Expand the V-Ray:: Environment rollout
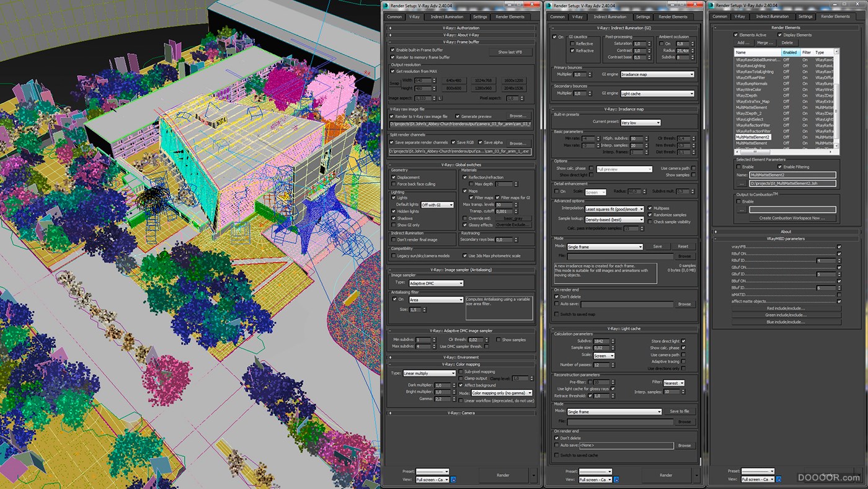This screenshot has width=868, height=489. pos(461,357)
